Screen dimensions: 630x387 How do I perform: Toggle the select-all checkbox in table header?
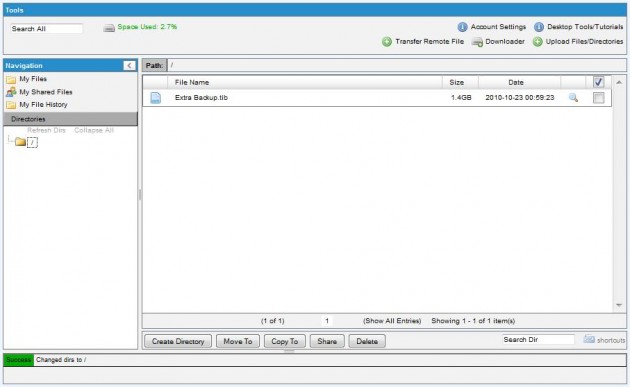tap(598, 82)
